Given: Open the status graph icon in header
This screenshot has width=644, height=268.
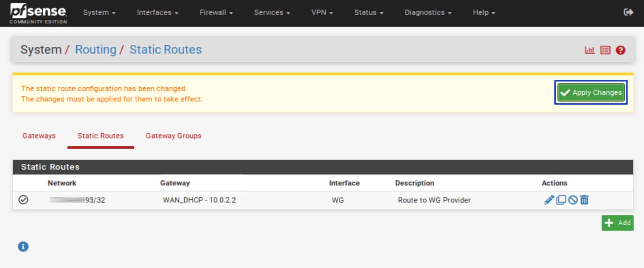Looking at the screenshot, I should pos(590,50).
